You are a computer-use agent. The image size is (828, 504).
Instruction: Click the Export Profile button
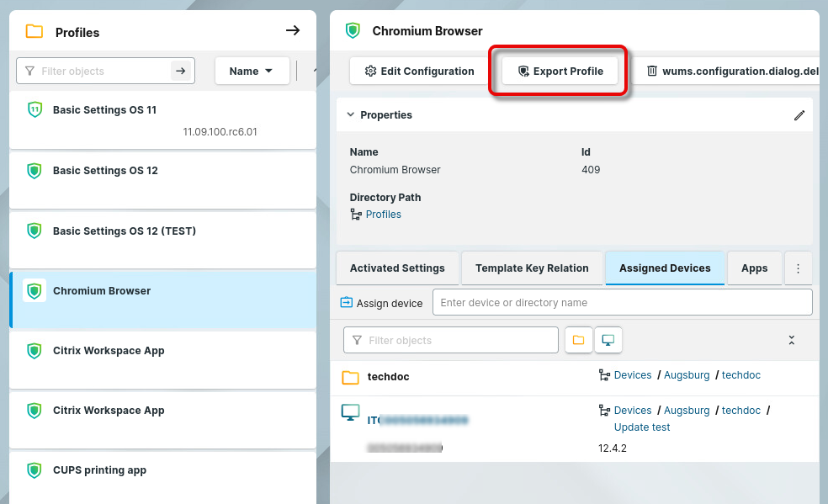click(560, 72)
